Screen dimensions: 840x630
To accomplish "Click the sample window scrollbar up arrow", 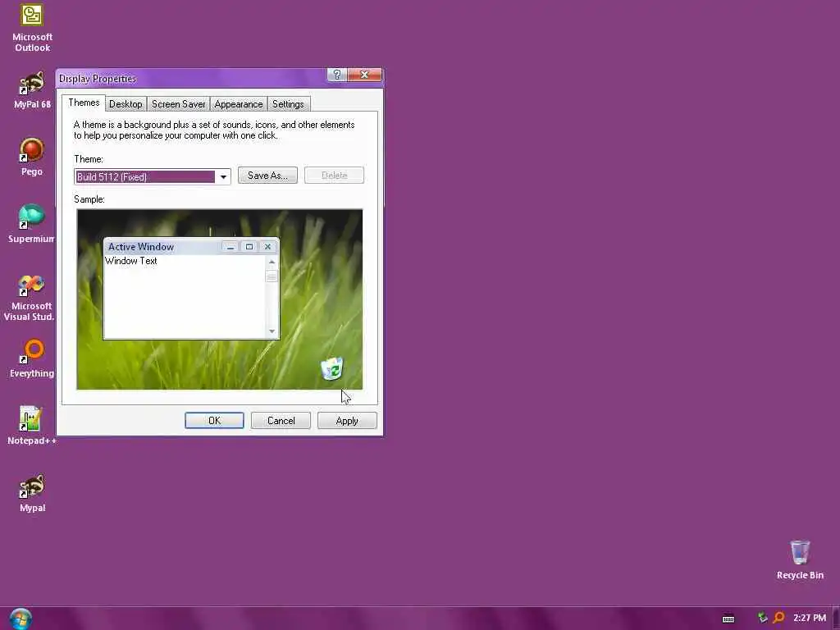I will click(272, 262).
